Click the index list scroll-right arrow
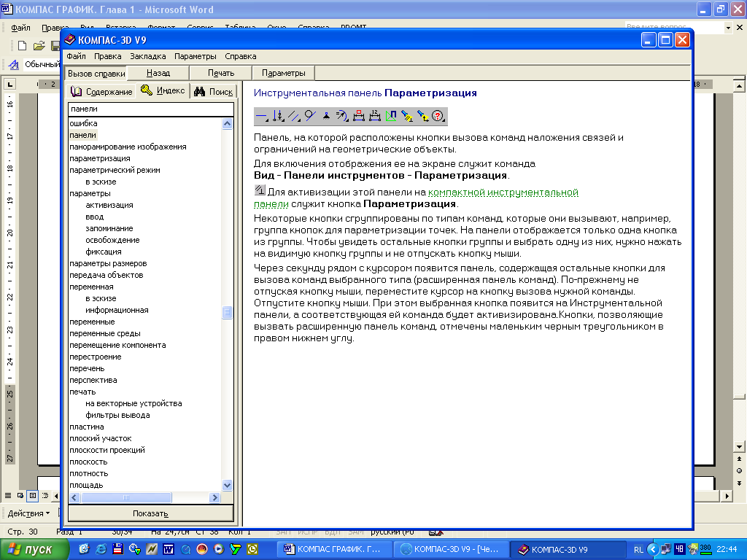The width and height of the screenshot is (747, 560). 214,497
